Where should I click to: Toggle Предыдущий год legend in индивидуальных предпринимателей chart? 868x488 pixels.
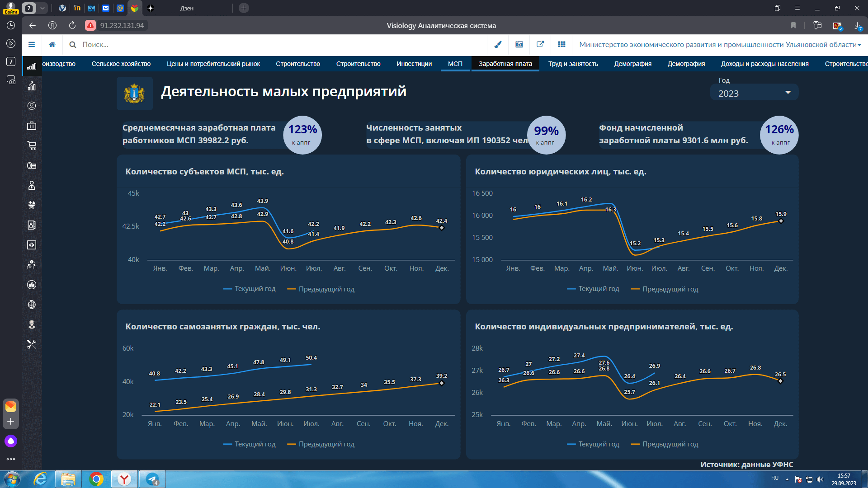coord(665,444)
